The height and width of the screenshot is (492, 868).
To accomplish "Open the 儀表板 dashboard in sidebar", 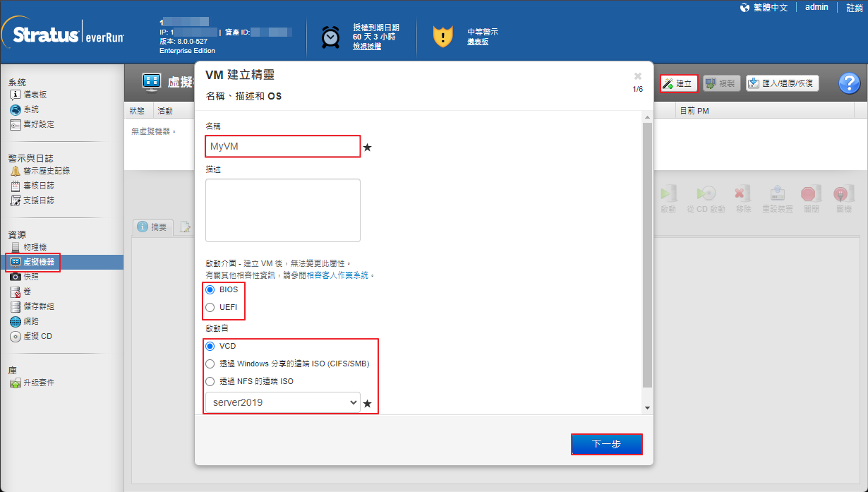I will 29,95.
